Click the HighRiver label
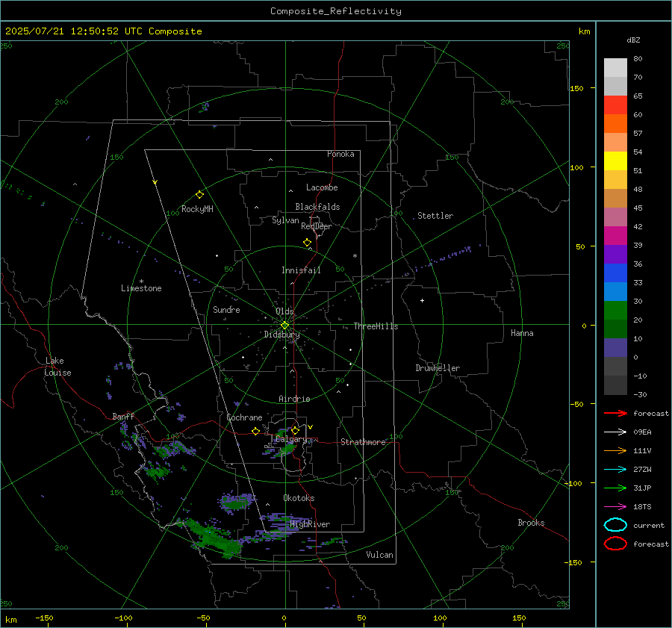672x628 pixels. click(x=310, y=524)
